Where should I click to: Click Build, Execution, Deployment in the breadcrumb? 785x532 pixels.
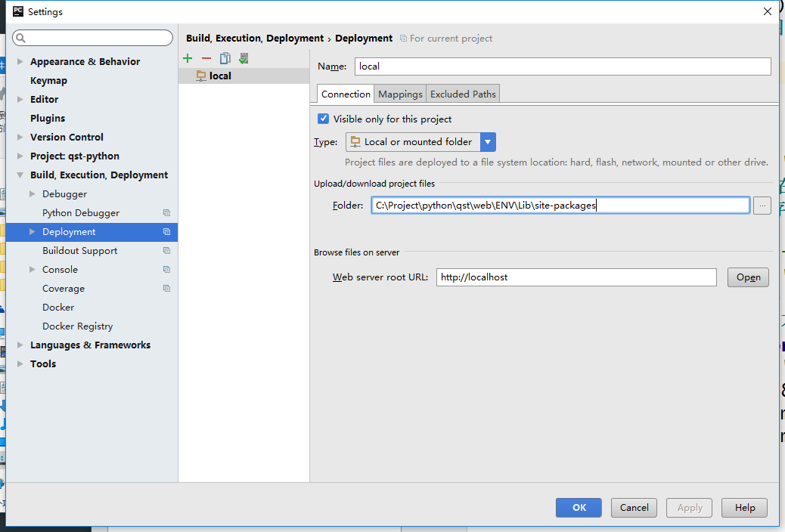pos(255,39)
